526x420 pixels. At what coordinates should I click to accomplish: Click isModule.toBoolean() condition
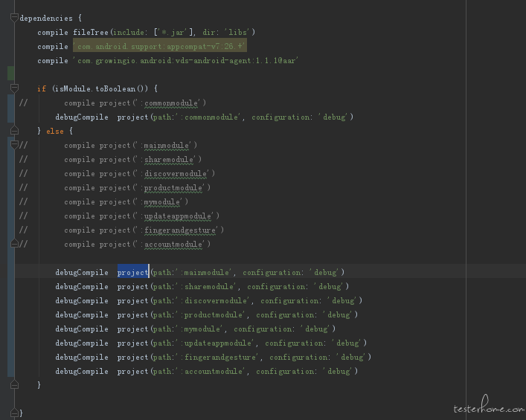100,88
